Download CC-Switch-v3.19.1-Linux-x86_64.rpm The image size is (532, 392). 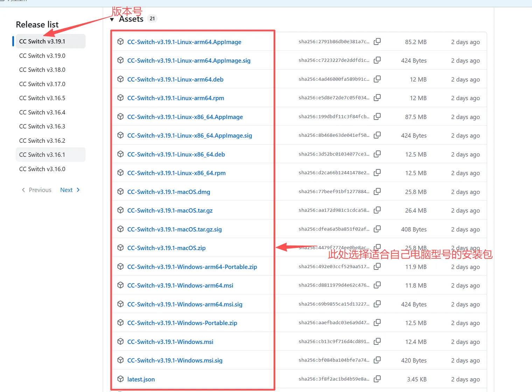click(x=176, y=173)
